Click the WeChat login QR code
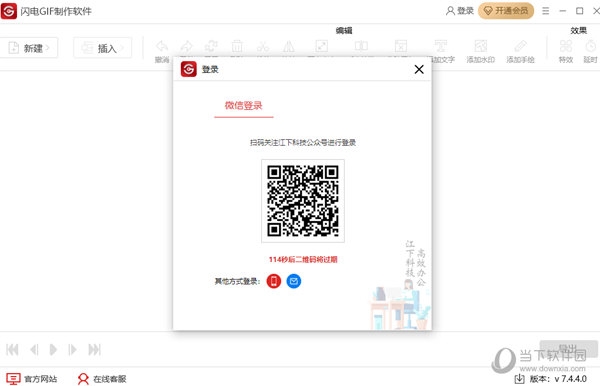This screenshot has width=600, height=386. (x=303, y=201)
